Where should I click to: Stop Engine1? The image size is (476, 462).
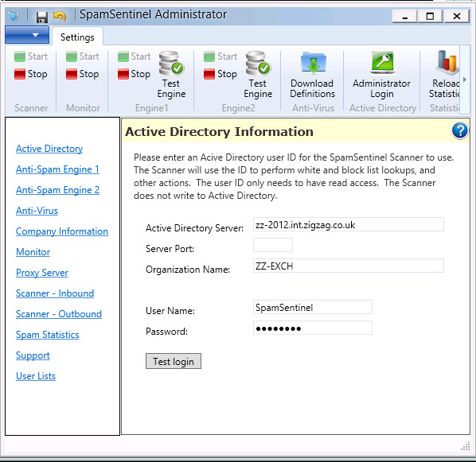(x=135, y=74)
